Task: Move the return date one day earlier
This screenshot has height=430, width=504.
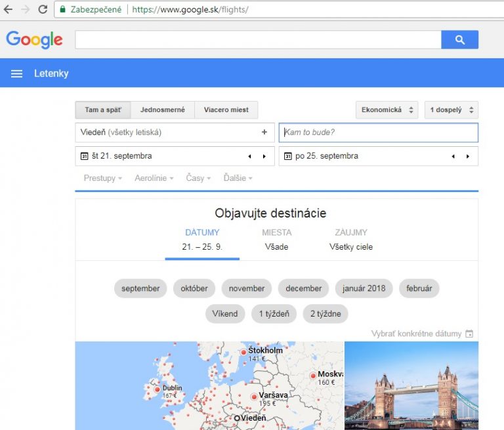Action: [453, 157]
